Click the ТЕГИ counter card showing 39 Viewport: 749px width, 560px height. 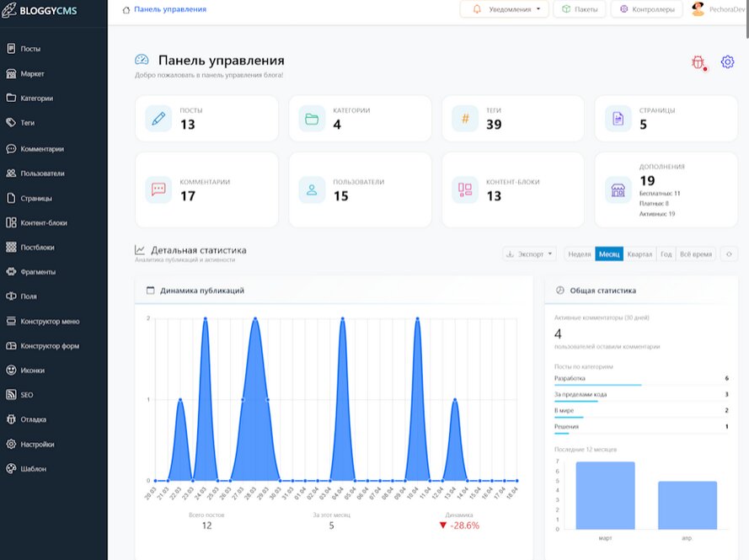click(512, 118)
